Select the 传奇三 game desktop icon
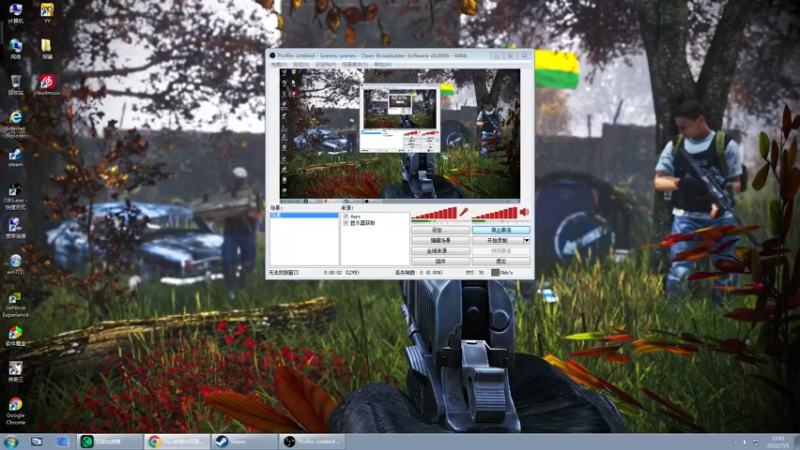 (15, 371)
